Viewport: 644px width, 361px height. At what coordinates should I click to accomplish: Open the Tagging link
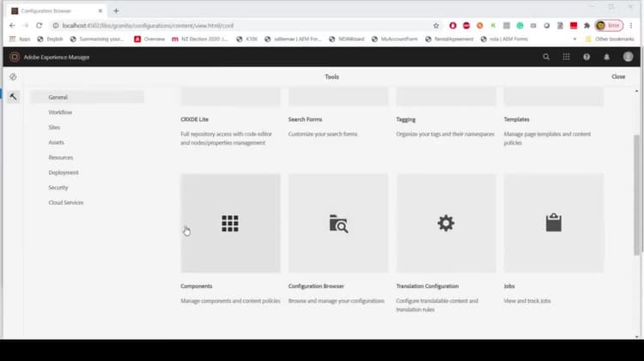tap(406, 119)
